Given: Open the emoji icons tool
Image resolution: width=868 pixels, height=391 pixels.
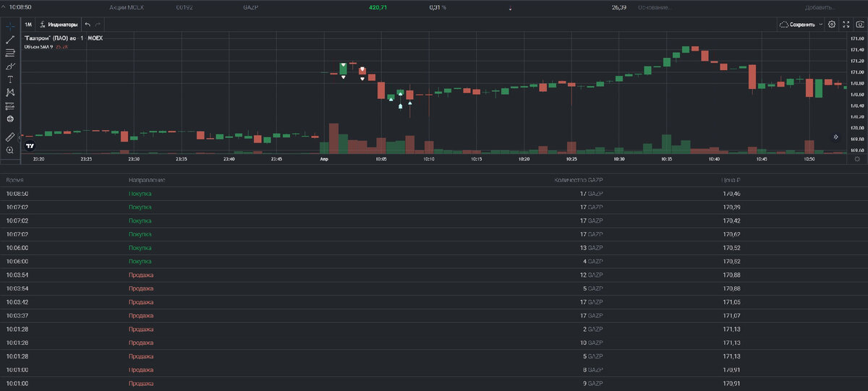Looking at the screenshot, I should tap(10, 119).
